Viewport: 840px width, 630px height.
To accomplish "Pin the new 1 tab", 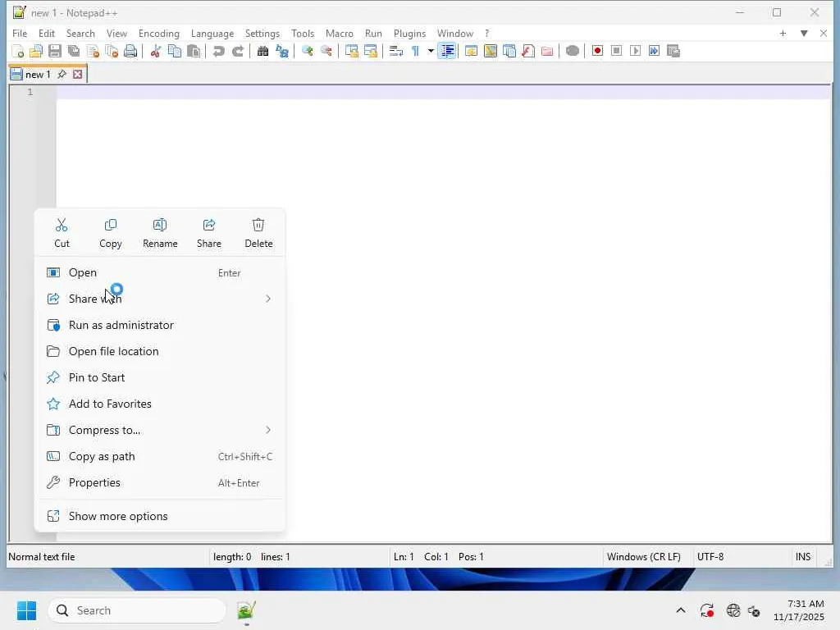I will pos(62,75).
